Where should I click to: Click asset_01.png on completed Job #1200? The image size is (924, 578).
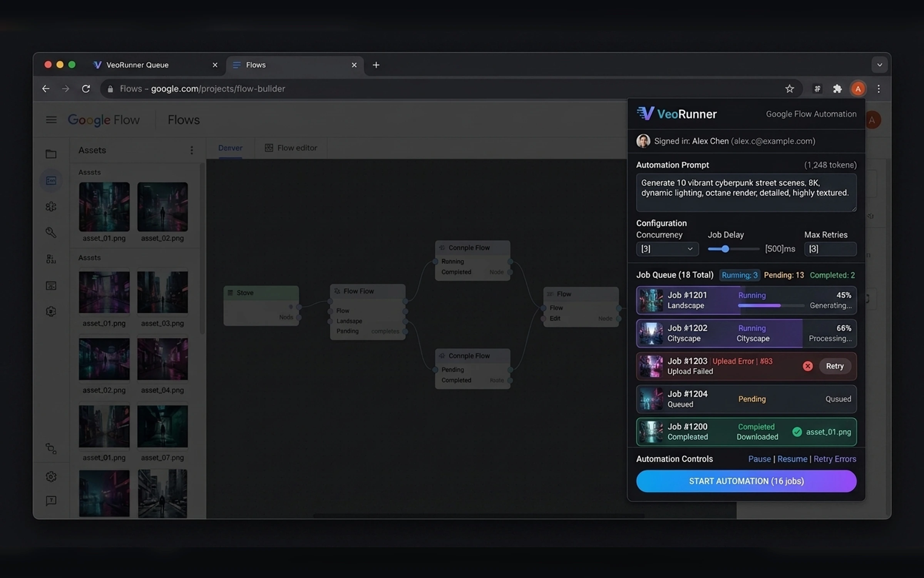[829, 432]
